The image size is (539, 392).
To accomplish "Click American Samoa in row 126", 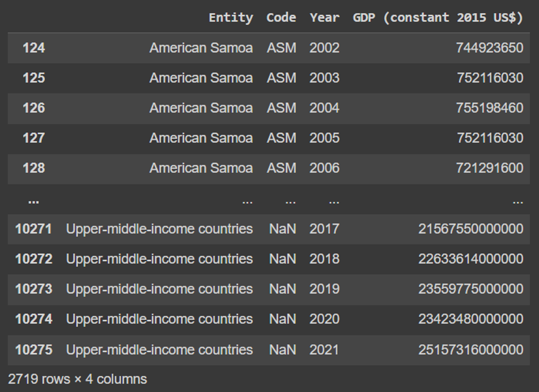I will [x=201, y=108].
